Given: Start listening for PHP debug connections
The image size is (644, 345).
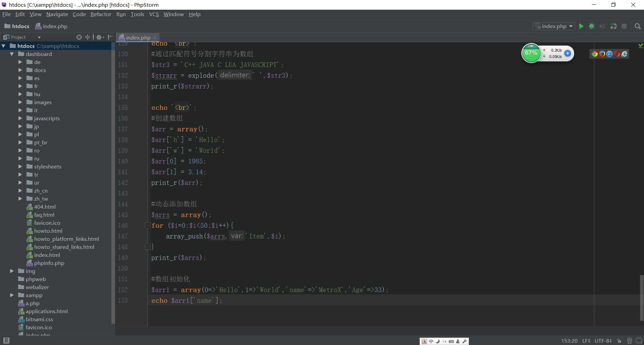Looking at the screenshot, I should [613, 26].
